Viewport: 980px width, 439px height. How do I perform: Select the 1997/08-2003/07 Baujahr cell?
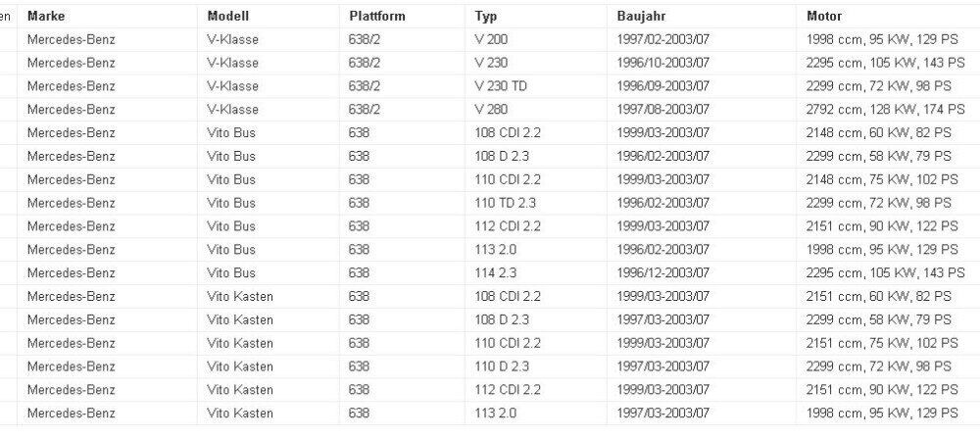[x=663, y=110]
